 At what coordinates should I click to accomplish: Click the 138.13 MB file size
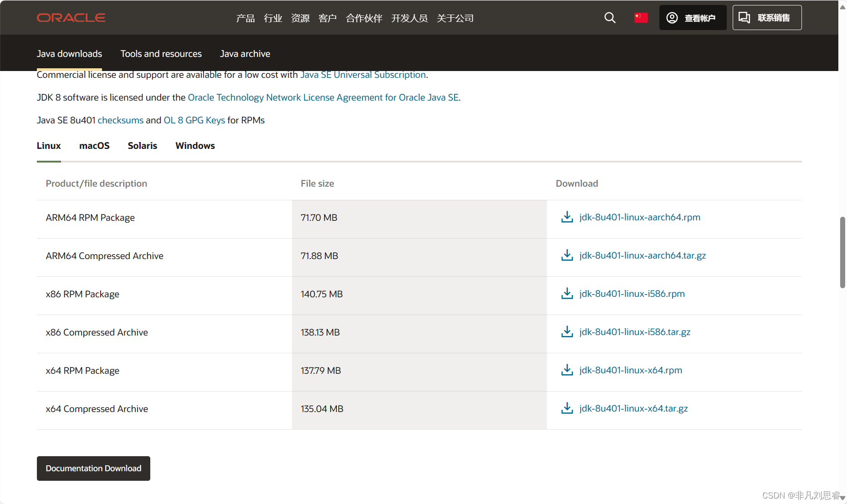pos(320,332)
